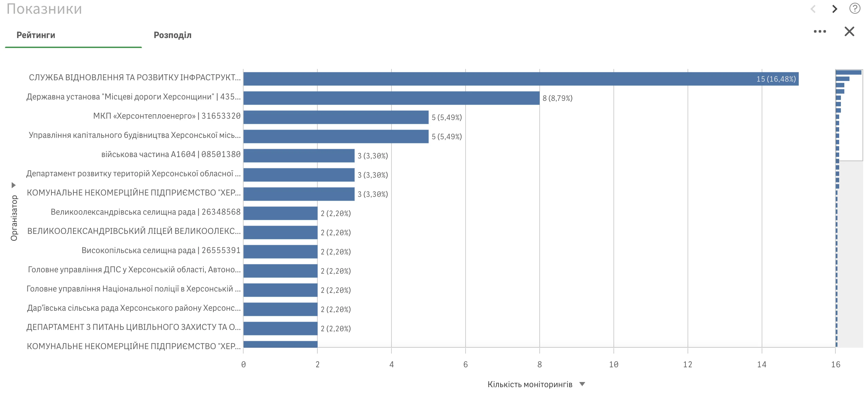
Task: Switch to the Розподіл tab
Action: pos(172,35)
